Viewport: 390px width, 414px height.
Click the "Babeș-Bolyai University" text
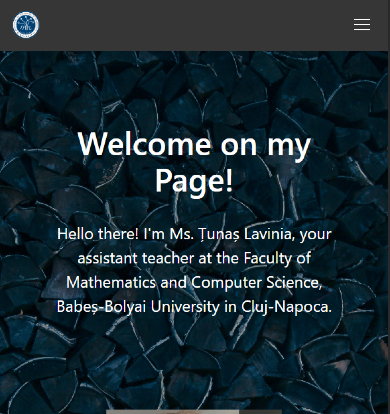pyautogui.click(x=138, y=307)
